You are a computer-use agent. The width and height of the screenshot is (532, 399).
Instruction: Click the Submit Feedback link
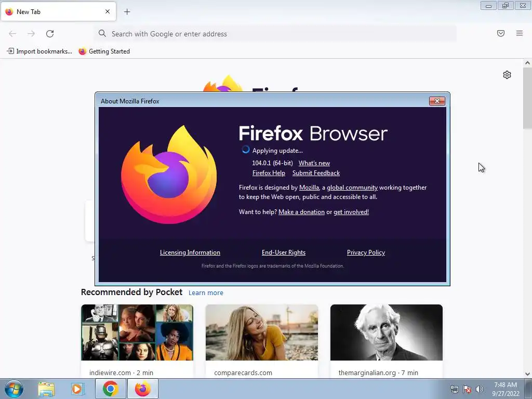click(316, 173)
